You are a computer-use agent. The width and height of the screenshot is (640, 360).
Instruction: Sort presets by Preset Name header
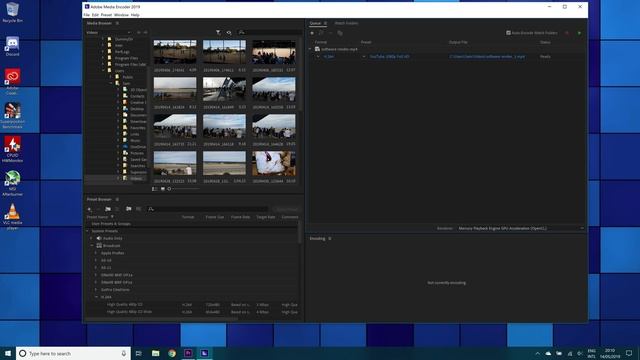pyautogui.click(x=97, y=217)
